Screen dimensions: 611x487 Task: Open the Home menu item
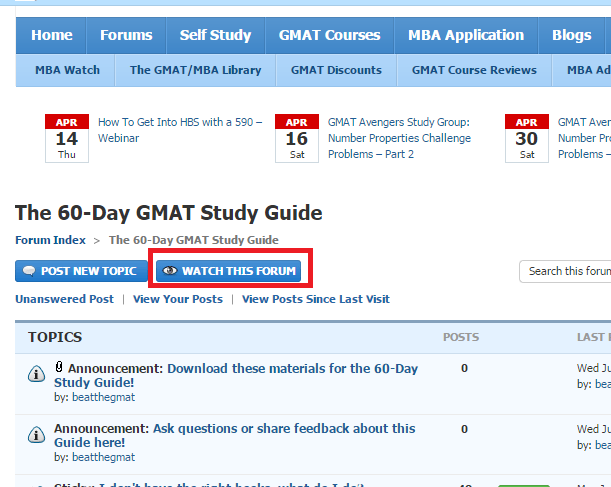coord(51,35)
